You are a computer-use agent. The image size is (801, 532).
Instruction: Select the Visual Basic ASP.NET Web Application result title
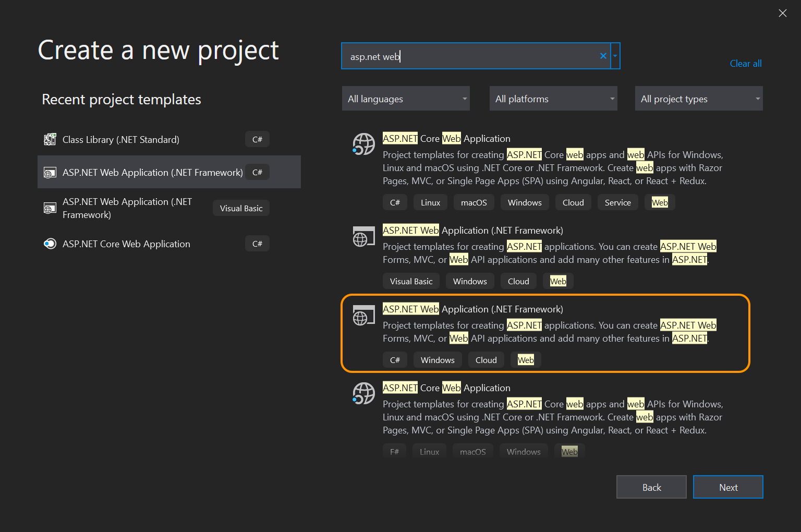[473, 231]
